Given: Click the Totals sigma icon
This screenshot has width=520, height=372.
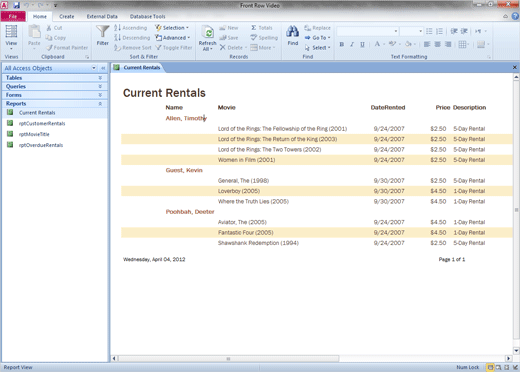Looking at the screenshot, I should tap(254, 28).
